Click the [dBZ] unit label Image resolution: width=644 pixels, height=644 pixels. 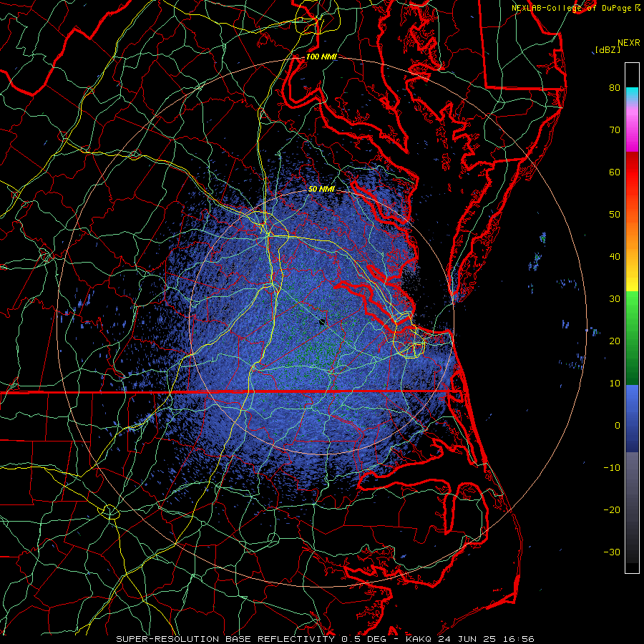click(x=608, y=50)
